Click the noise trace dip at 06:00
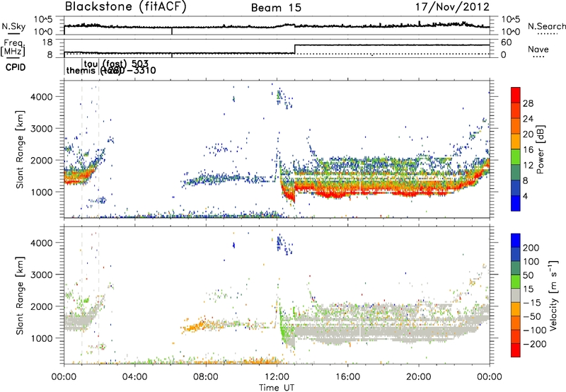Image resolution: width=566 pixels, height=392 pixels. pos(172,31)
